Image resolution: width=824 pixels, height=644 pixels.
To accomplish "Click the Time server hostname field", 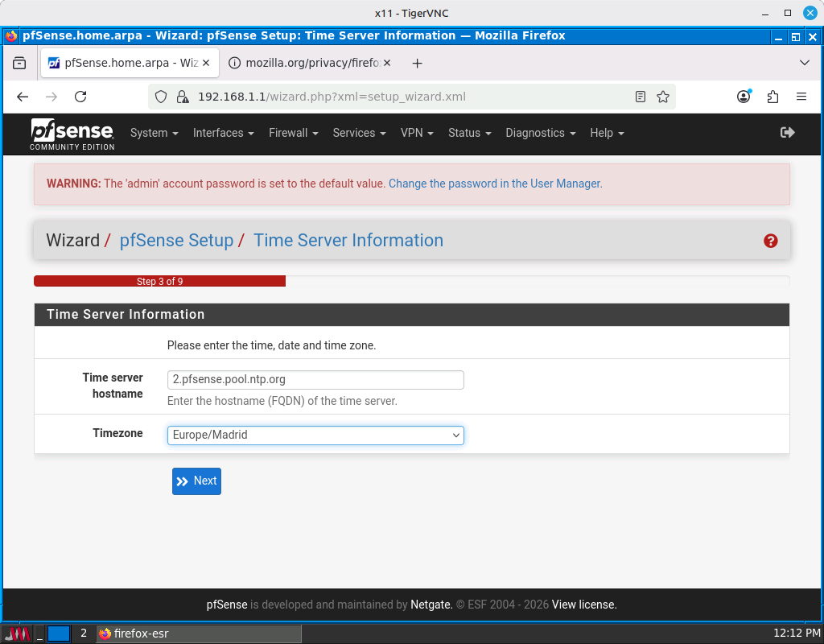I will 315,379.
